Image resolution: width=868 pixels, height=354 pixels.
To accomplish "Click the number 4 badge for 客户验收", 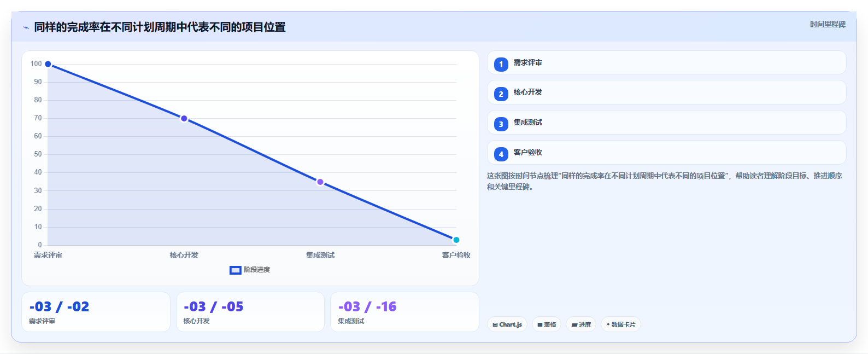I will click(501, 154).
